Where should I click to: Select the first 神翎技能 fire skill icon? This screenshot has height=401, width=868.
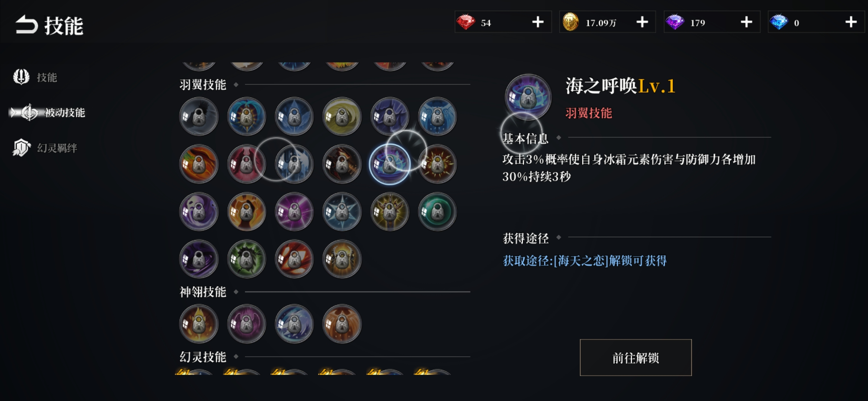point(199,324)
